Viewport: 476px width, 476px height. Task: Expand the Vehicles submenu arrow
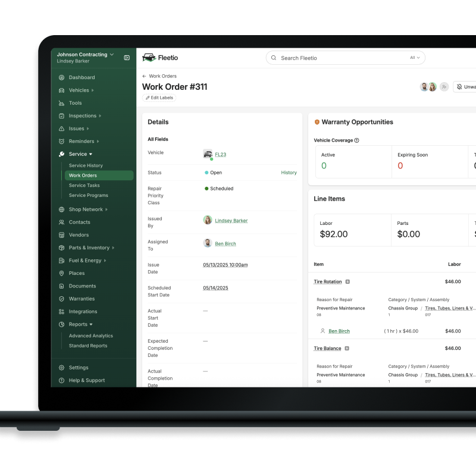click(93, 90)
